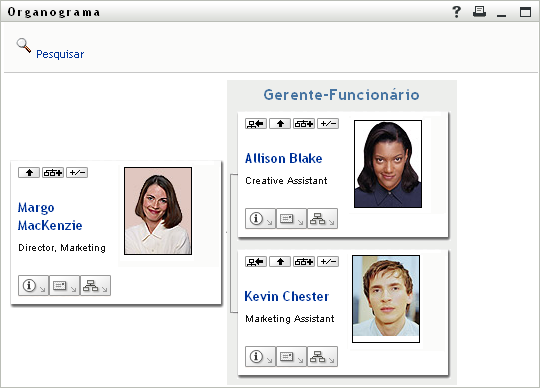This screenshot has width=540, height=388.
Task: Click the Marketing Assistant title text
Action: (290, 319)
